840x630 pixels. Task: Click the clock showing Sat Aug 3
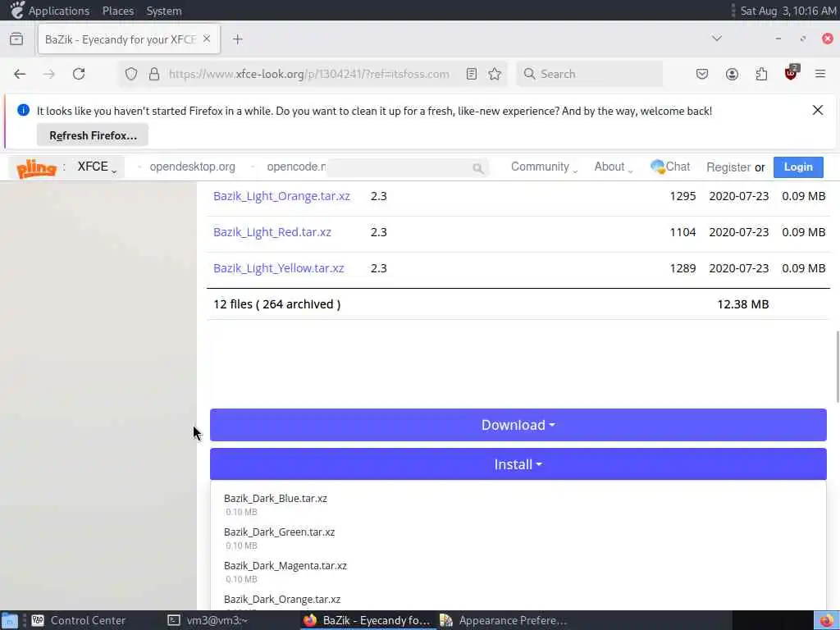click(x=788, y=11)
